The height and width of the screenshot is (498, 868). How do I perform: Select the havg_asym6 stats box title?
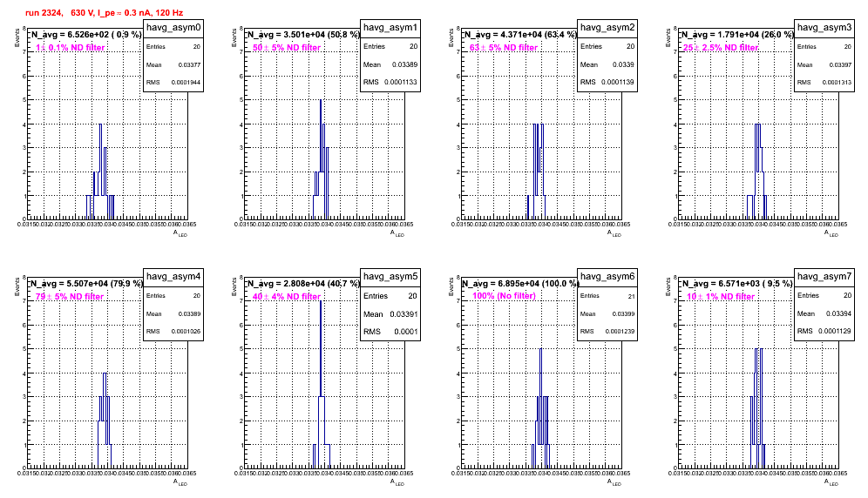[607, 277]
